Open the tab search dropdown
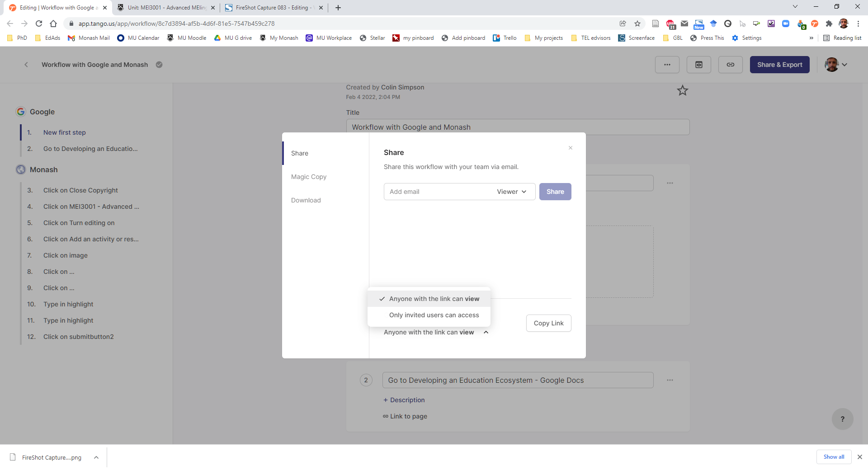The width and height of the screenshot is (868, 470). point(795,6)
